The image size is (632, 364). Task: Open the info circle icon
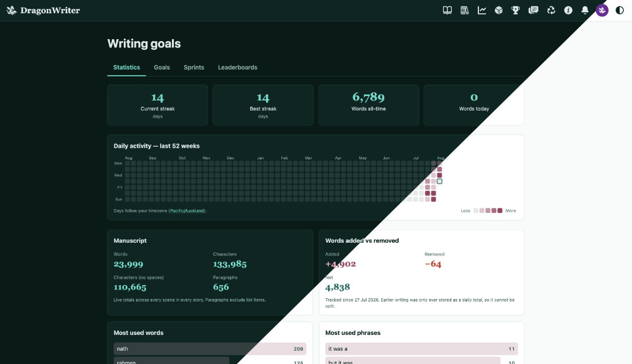click(568, 10)
